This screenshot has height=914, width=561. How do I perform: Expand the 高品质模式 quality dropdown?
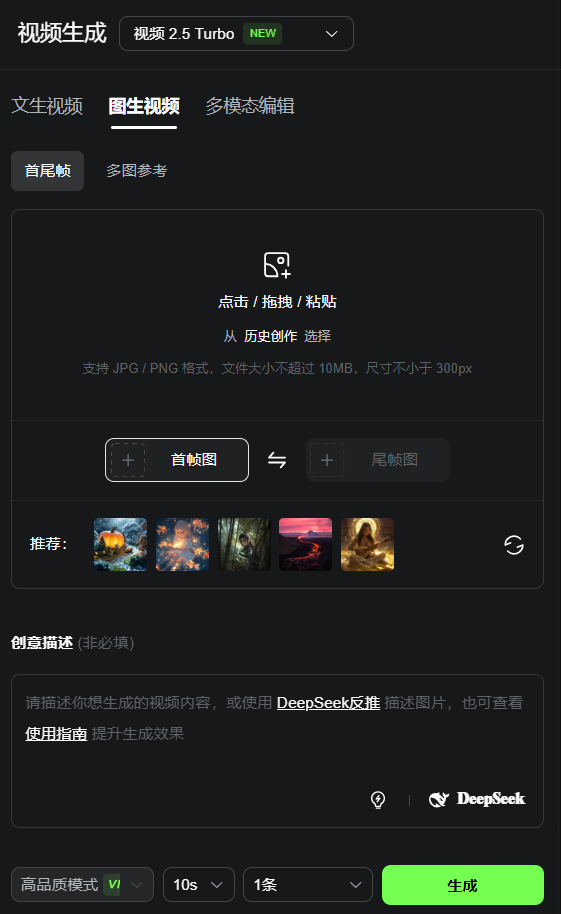tap(82, 885)
